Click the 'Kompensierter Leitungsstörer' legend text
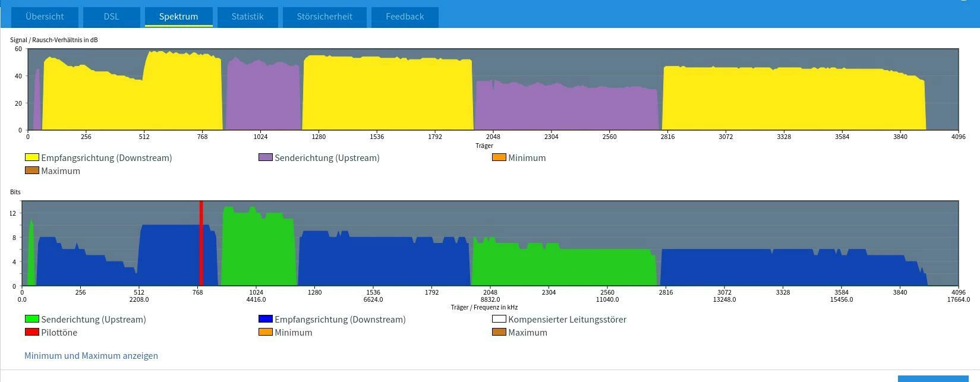Viewport: 980px width, 382px height. click(x=568, y=319)
